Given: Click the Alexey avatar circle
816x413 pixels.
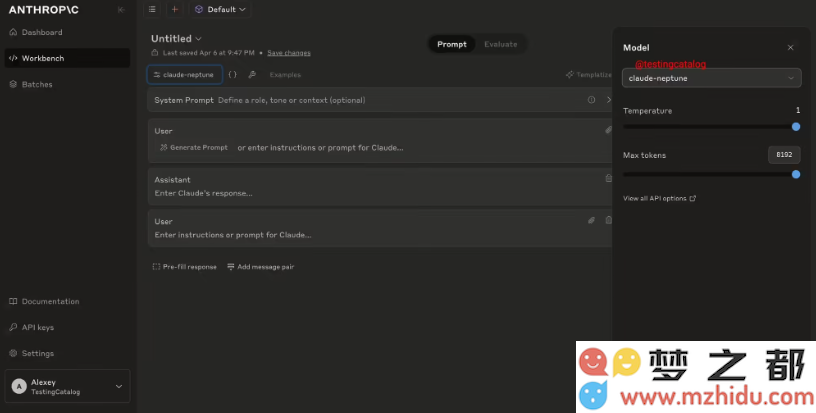Looking at the screenshot, I should pyautogui.click(x=19, y=386).
